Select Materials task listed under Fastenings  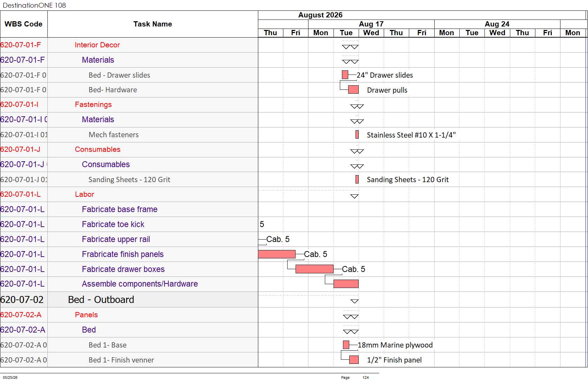(x=98, y=119)
